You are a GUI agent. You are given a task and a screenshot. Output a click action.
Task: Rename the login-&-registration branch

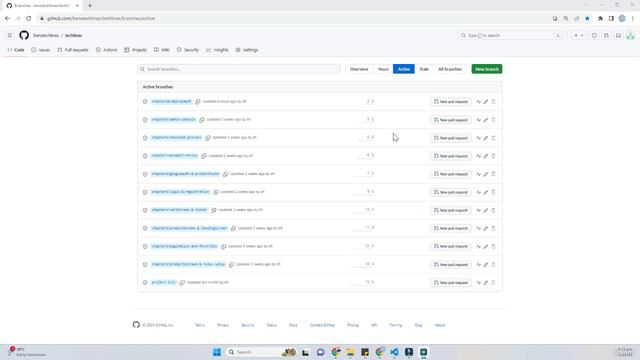click(486, 192)
